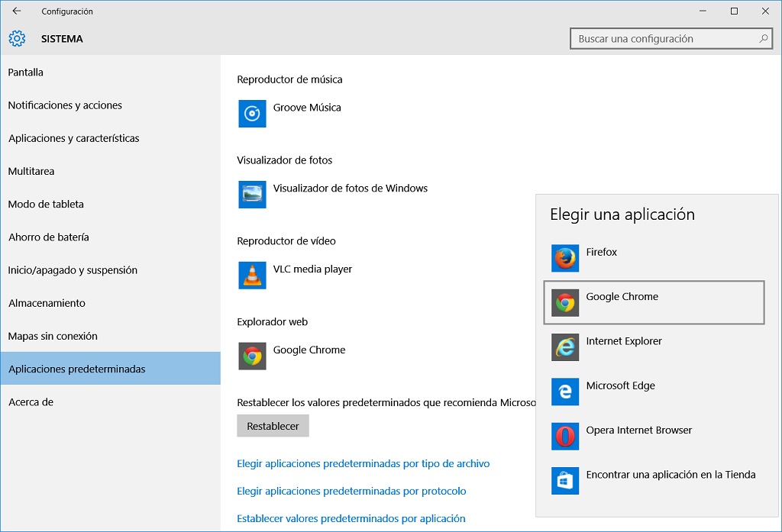
Task: Select Encontrar una aplicación en la Tienda
Action: pos(671,475)
